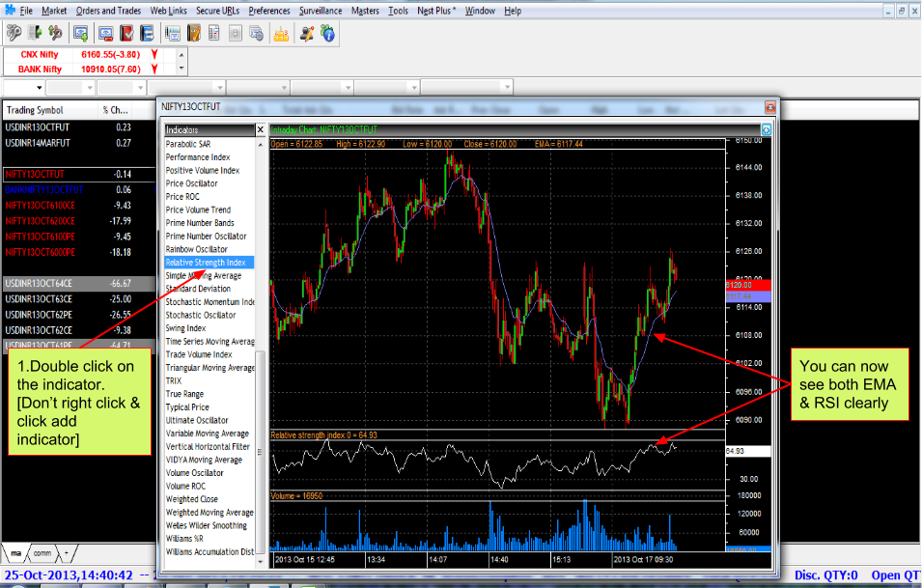Click the chart window toolbar icon
This screenshot has width=922, height=588.
pos(173,34)
